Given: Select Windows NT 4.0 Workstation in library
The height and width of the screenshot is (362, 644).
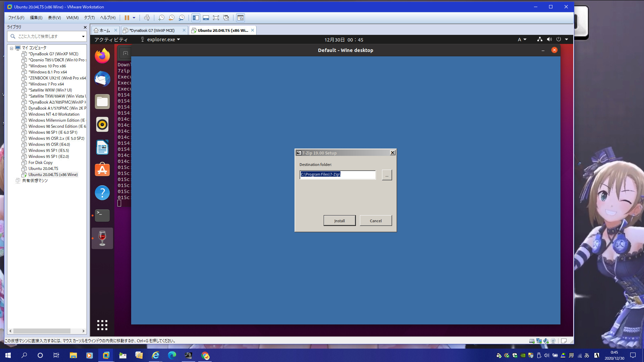Looking at the screenshot, I should pos(54,114).
